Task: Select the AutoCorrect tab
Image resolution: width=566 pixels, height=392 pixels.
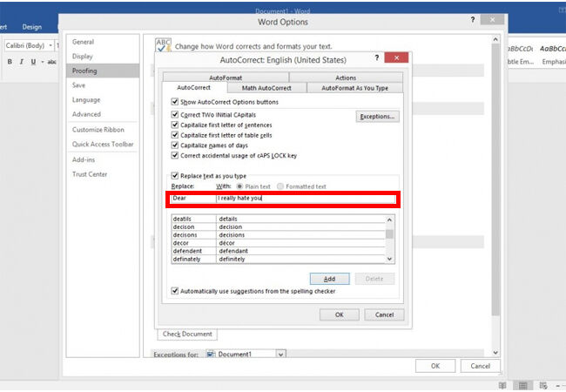Action: pyautogui.click(x=194, y=88)
